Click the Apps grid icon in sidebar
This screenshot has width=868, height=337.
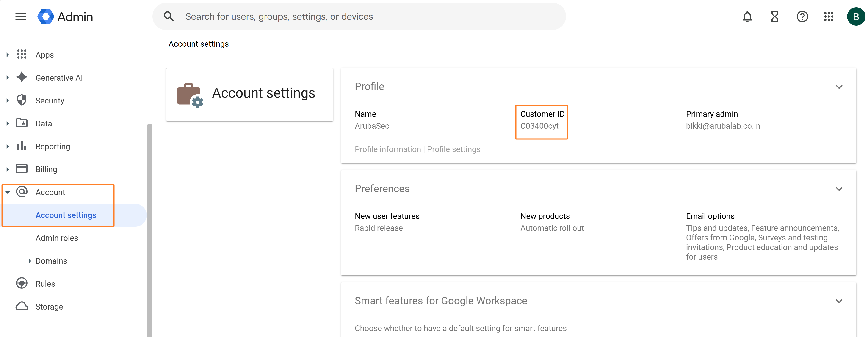pos(22,54)
